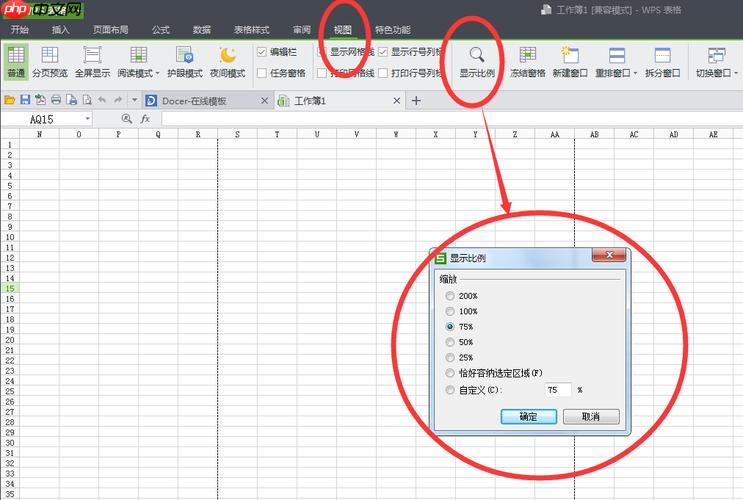Toggle 编辑栏 formula bar checkbox
Viewport: 743px width, 500px height.
262,52
